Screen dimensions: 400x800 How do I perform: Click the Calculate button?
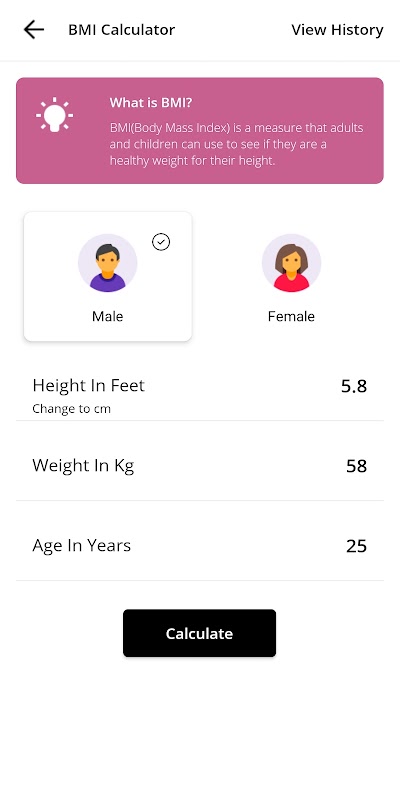point(199,633)
